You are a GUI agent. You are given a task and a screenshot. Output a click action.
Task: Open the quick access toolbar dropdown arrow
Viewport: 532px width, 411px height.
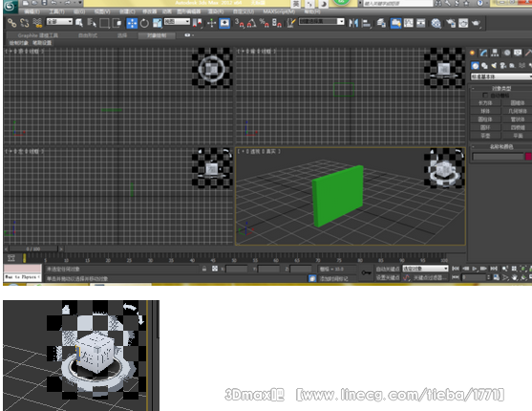(80, 3)
